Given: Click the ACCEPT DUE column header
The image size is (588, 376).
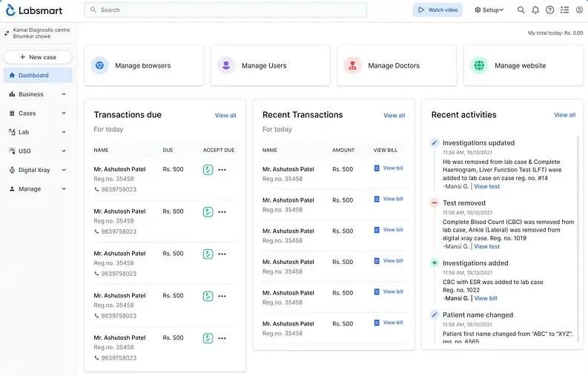Looking at the screenshot, I should pos(219,150).
